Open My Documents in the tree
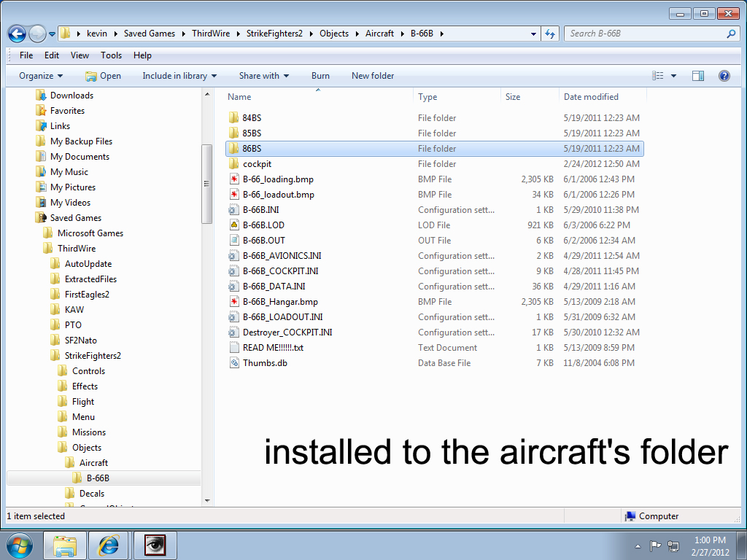This screenshot has height=560, width=747. (x=80, y=157)
